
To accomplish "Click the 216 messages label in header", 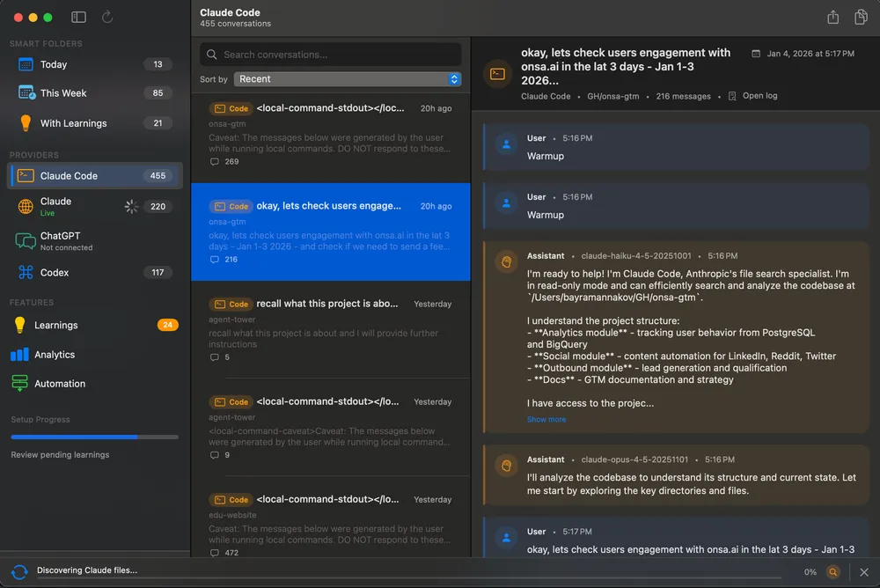I will [683, 96].
